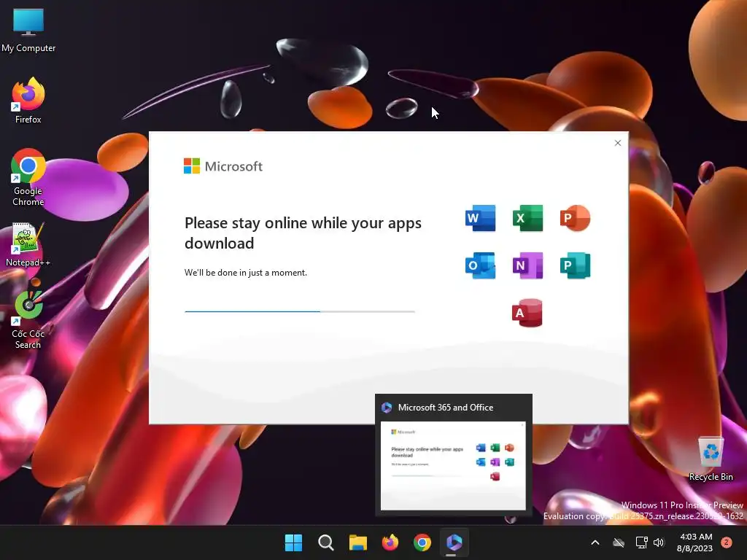Open the notification badge showing 2
This screenshot has height=560, width=747.
(x=727, y=542)
